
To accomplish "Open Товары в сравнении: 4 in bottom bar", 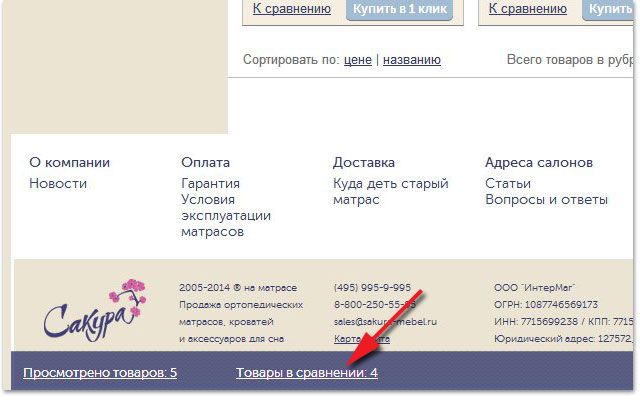I will pos(306,373).
